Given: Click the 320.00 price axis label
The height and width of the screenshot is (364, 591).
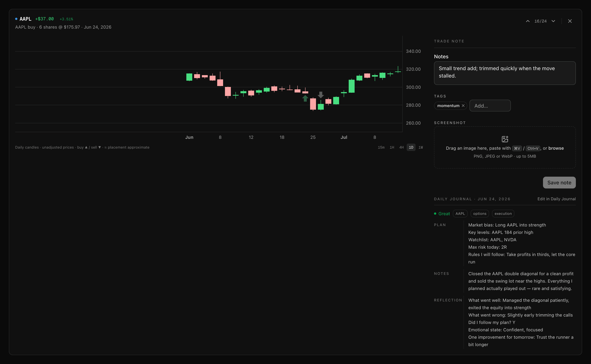Looking at the screenshot, I should click(413, 69).
